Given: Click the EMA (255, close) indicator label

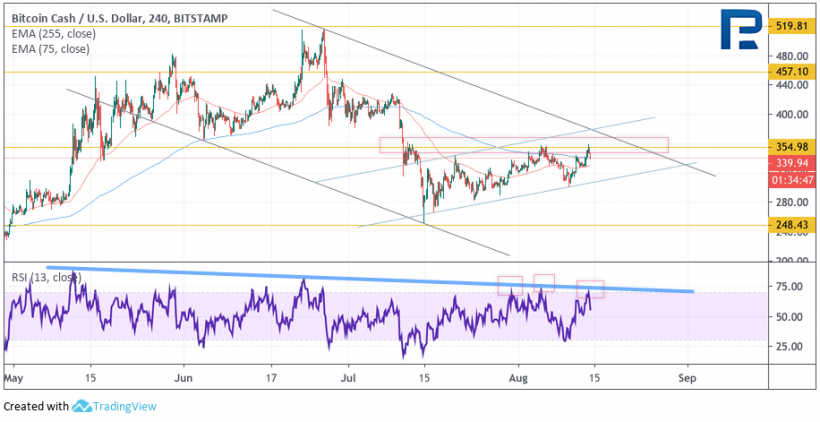Looking at the screenshot, I should coord(51,33).
